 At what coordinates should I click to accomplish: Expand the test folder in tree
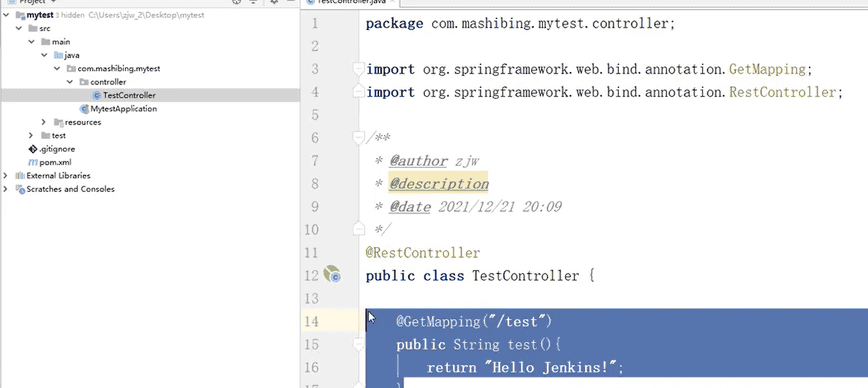[x=43, y=136]
